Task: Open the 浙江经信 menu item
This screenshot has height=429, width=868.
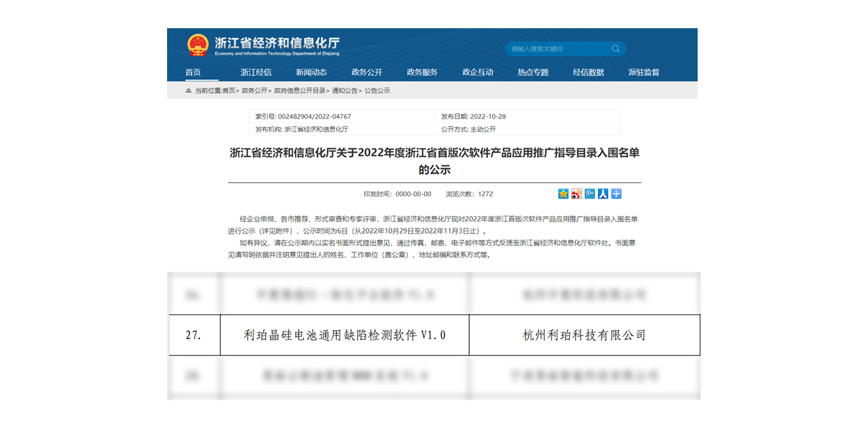Action: coord(255,72)
